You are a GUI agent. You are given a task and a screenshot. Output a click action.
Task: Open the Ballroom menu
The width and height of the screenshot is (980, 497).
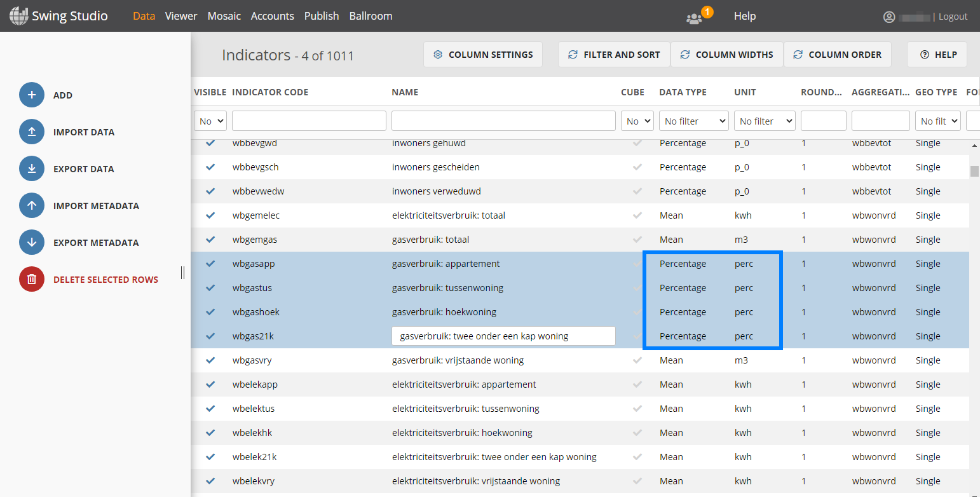pos(371,16)
